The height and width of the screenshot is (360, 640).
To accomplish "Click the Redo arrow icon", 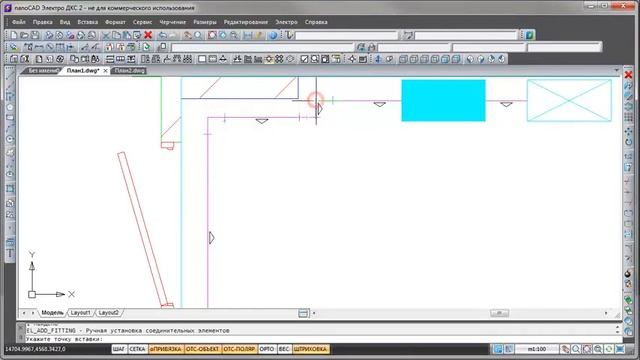I will 173,35.
